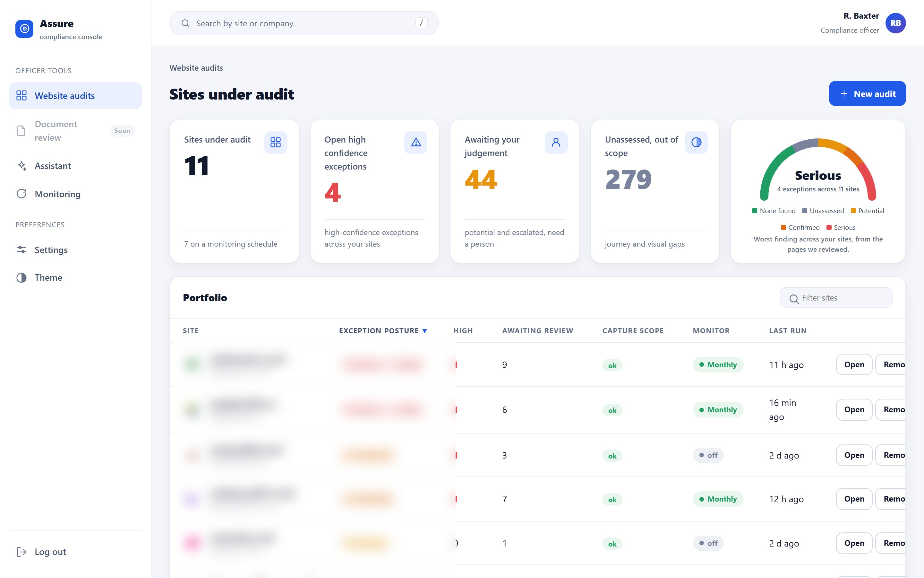Open Website audits in sidebar
924x578 pixels.
pos(75,96)
